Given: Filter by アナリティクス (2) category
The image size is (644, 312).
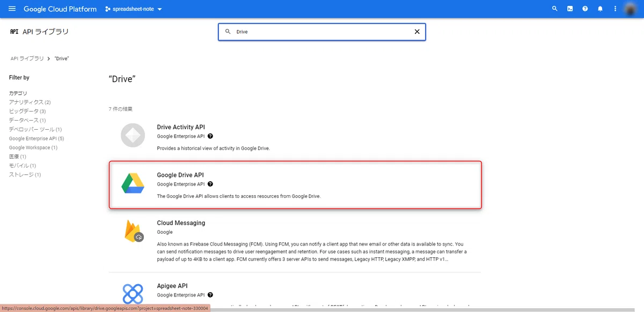Looking at the screenshot, I should 30,102.
